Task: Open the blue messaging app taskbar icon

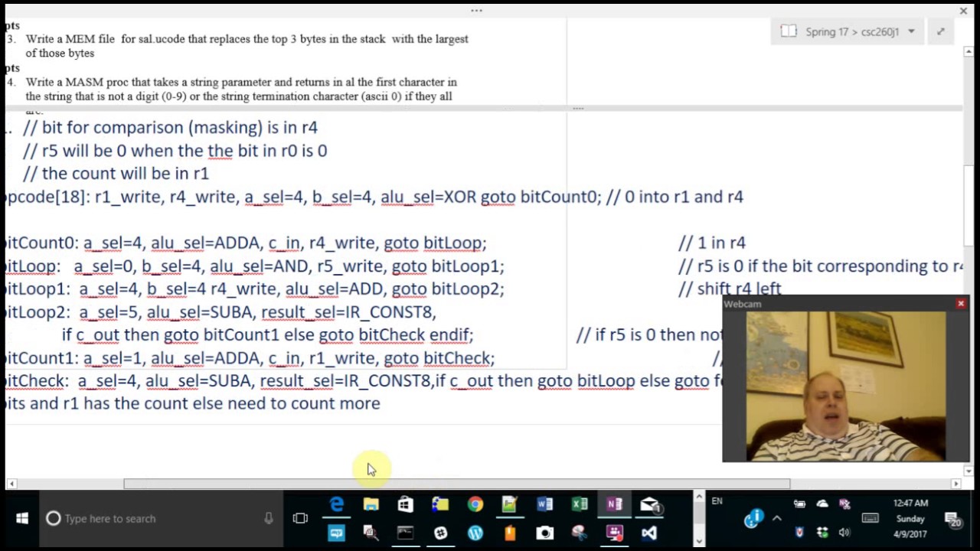Action: (x=337, y=533)
